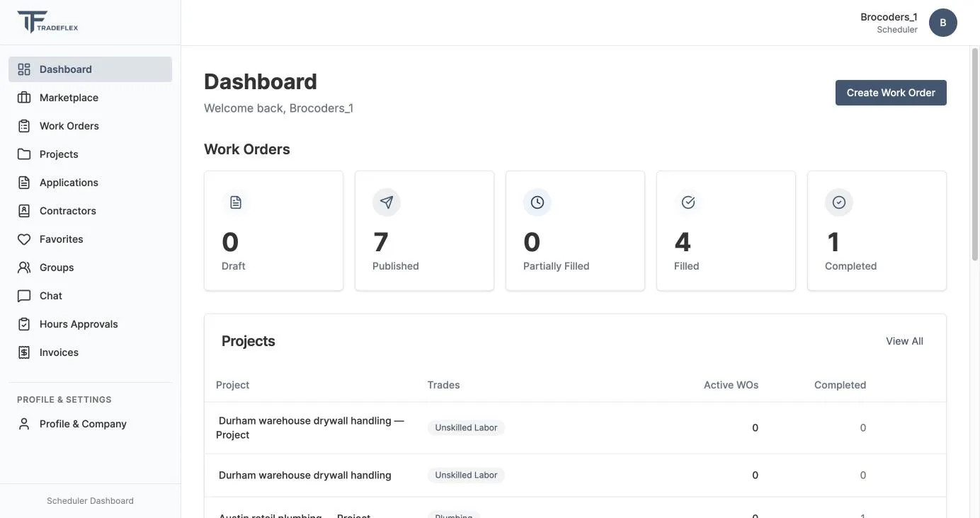Click the TradeFlex logo
Screen dimensions: 980x518
[47, 22]
